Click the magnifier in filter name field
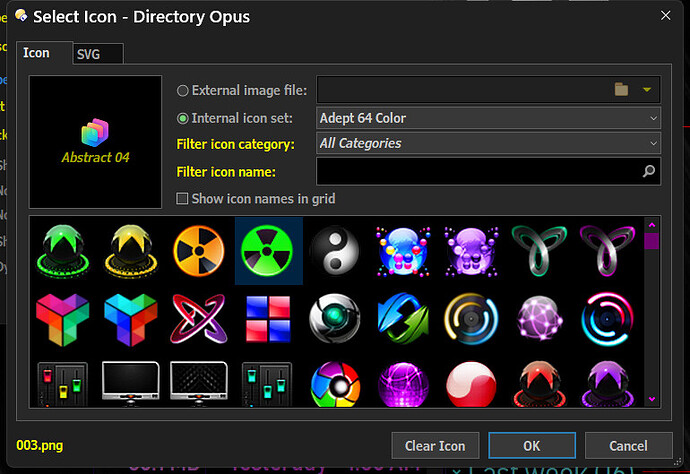The height and width of the screenshot is (474, 690). pyautogui.click(x=649, y=171)
